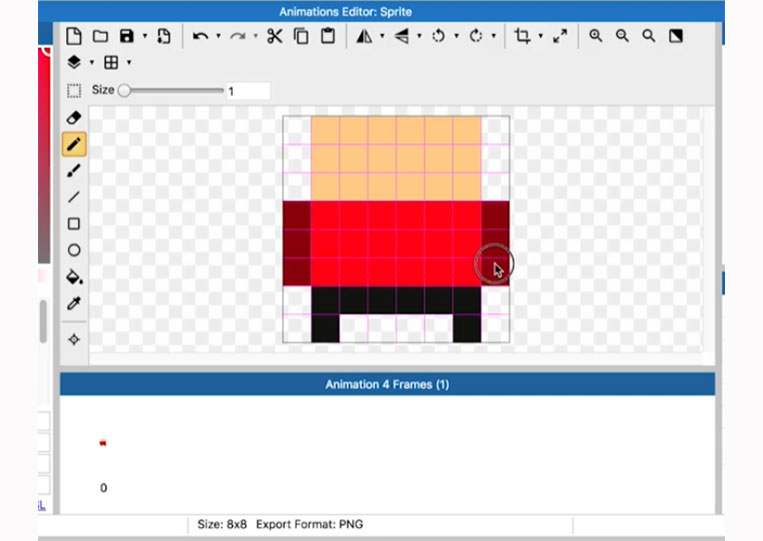Screen dimensions: 763x541
Task: Click the resize image icon
Action: tap(560, 36)
